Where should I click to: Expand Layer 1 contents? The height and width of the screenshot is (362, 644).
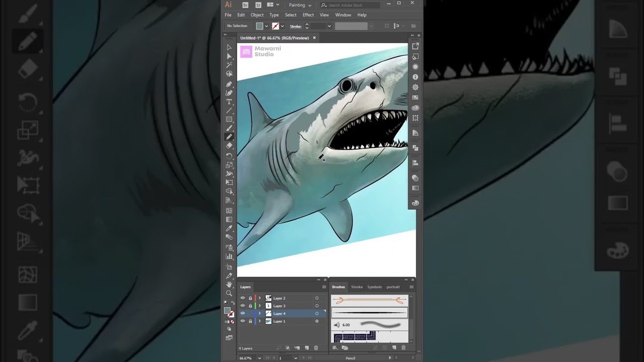click(x=260, y=321)
